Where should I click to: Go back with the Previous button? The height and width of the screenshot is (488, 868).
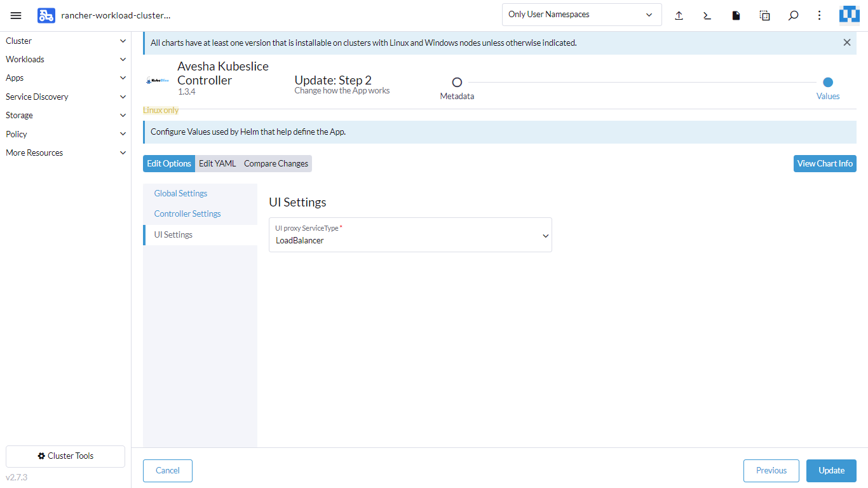coord(771,470)
